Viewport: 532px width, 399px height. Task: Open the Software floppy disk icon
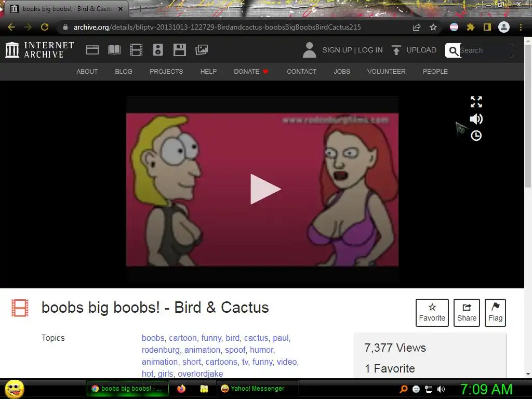click(179, 50)
